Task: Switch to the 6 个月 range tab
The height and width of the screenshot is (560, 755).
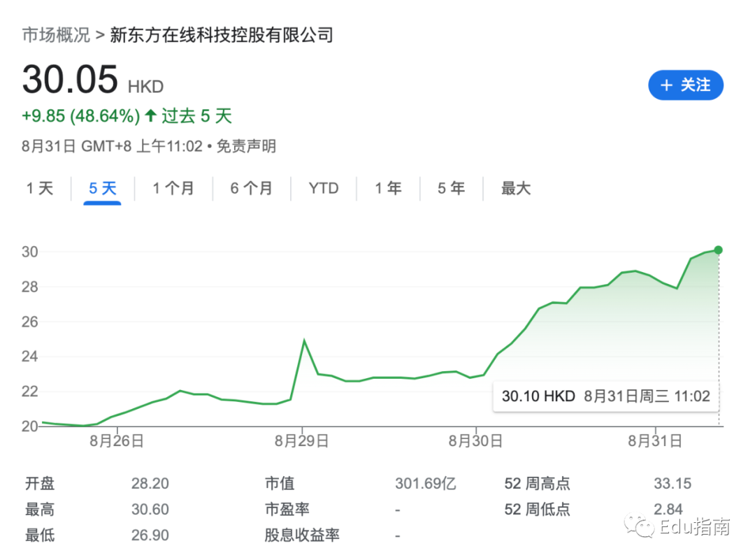Action: tap(252, 188)
